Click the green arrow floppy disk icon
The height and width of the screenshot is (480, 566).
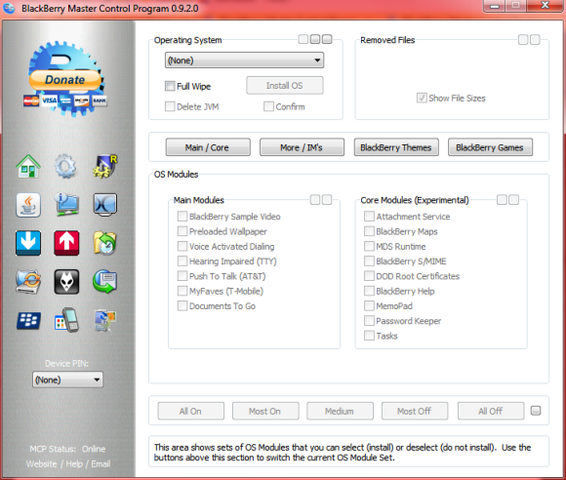point(105,282)
